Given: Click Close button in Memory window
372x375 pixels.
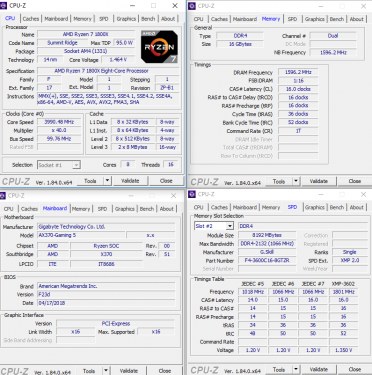Looking at the screenshot, I should (x=355, y=181).
